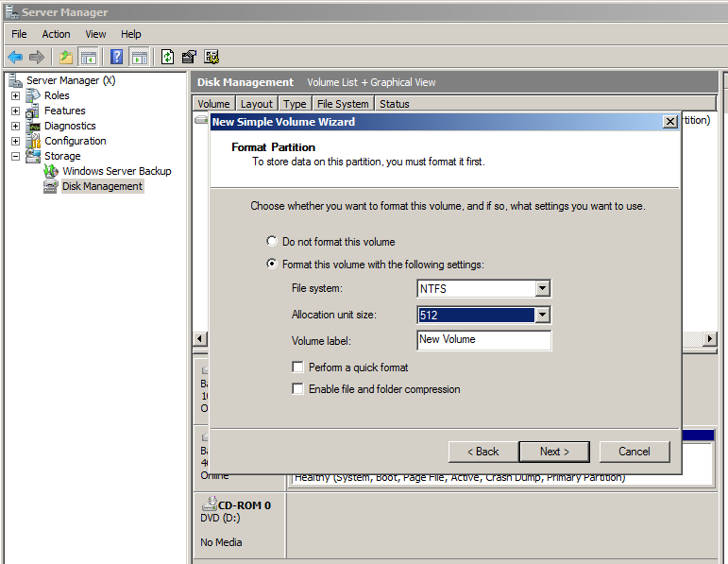This screenshot has height=564, width=728.
Task: Click the Up one level folder icon
Action: click(66, 57)
